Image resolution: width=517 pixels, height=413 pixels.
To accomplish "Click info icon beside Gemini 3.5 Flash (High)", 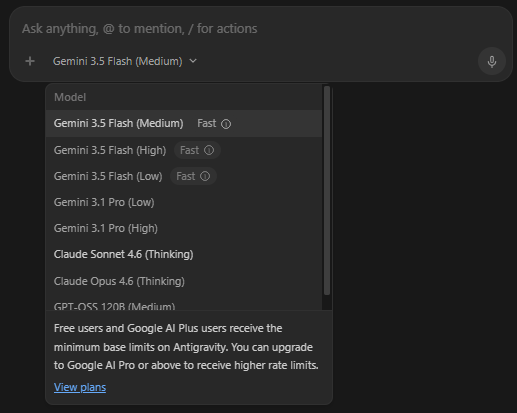I will pos(209,150).
